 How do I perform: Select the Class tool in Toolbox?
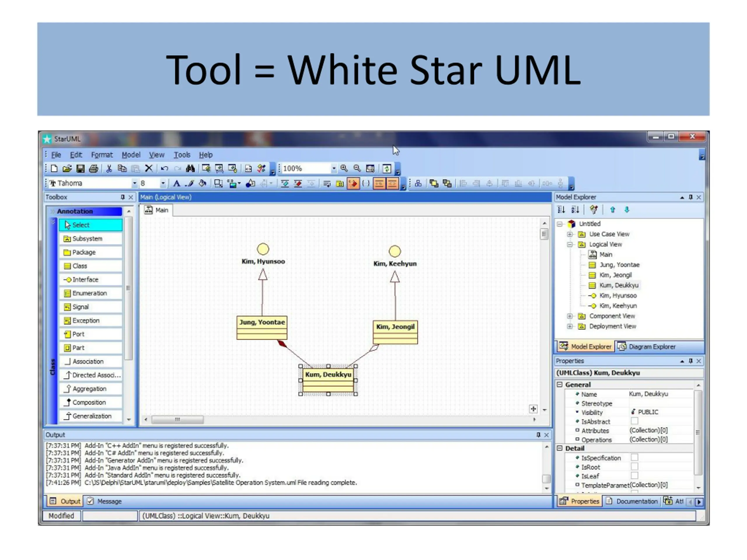coord(91,266)
